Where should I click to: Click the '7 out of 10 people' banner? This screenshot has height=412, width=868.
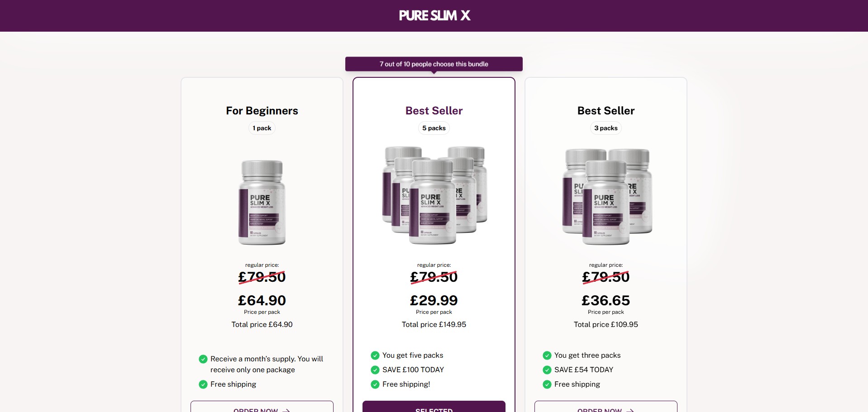click(x=434, y=64)
